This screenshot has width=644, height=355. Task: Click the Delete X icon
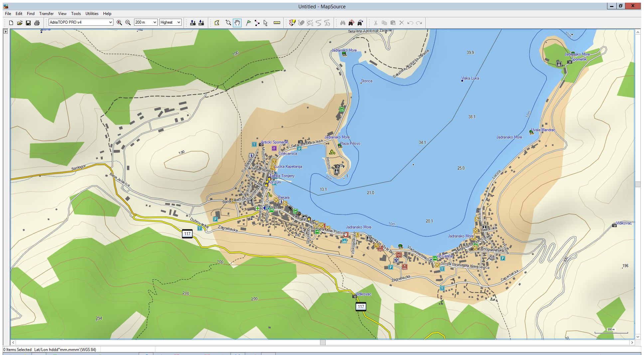402,23
